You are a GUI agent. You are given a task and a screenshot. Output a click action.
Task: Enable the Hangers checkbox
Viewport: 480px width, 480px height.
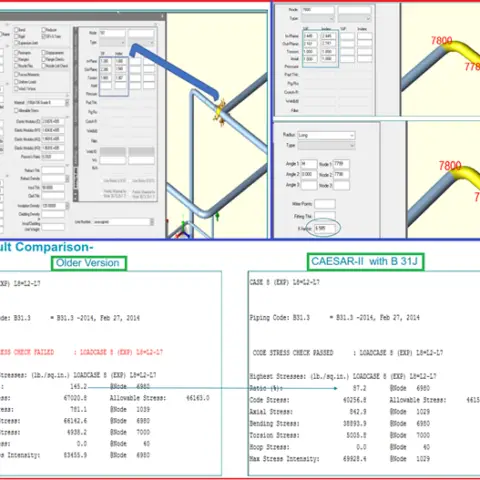pos(16,59)
